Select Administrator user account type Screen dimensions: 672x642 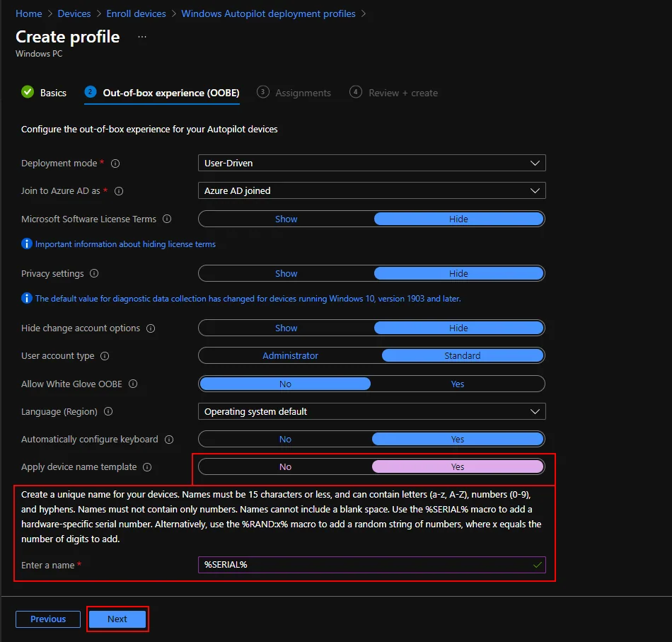[290, 356]
